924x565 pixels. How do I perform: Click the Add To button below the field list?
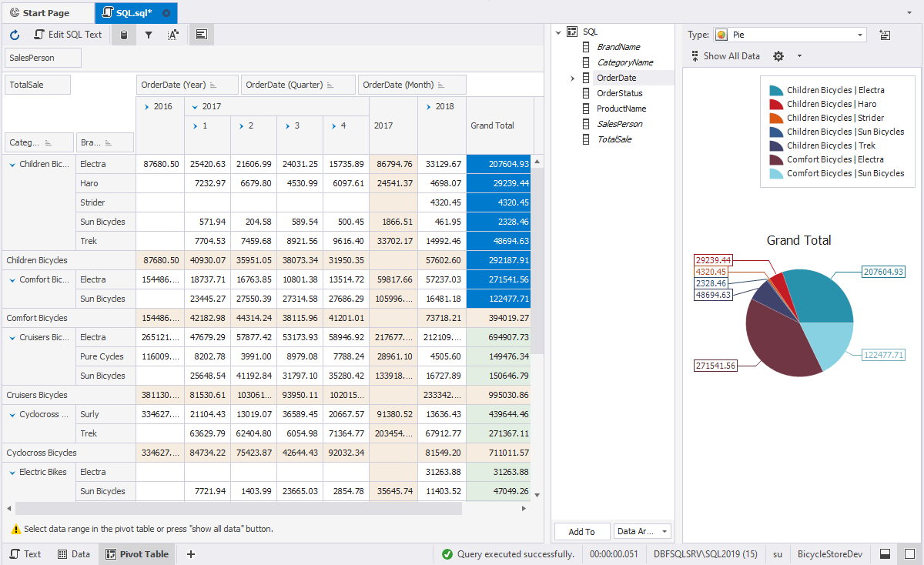pos(581,531)
